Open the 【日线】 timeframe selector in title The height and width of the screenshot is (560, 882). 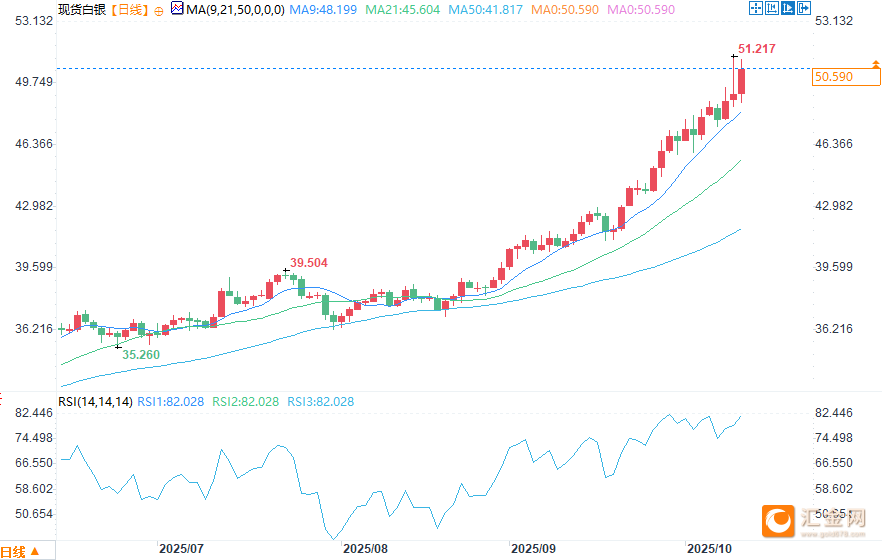click(x=127, y=9)
